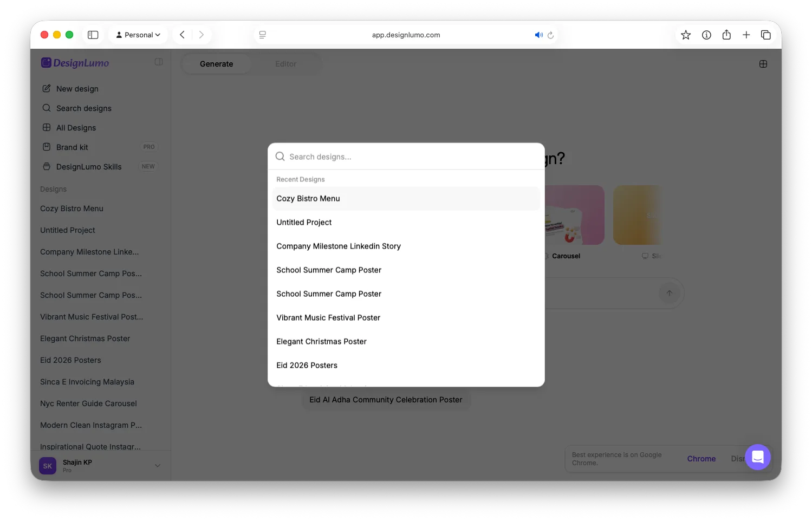Switch to the Editor tab

pos(285,64)
